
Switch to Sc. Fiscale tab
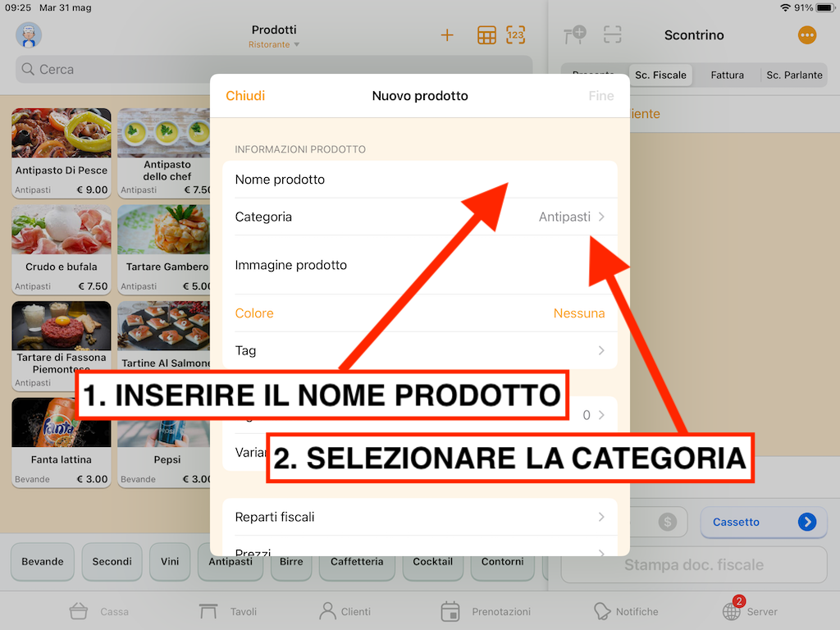pos(660,75)
